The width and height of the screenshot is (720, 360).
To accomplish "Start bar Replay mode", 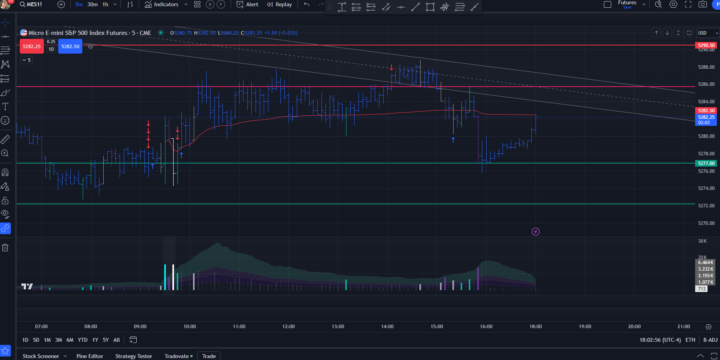I will (279, 4).
